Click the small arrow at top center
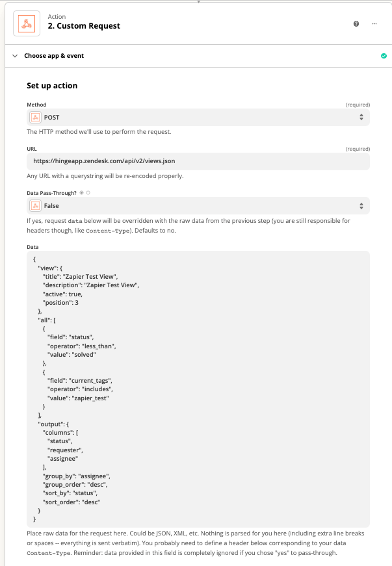Screen dimensions: 392x566 click(x=198, y=2)
